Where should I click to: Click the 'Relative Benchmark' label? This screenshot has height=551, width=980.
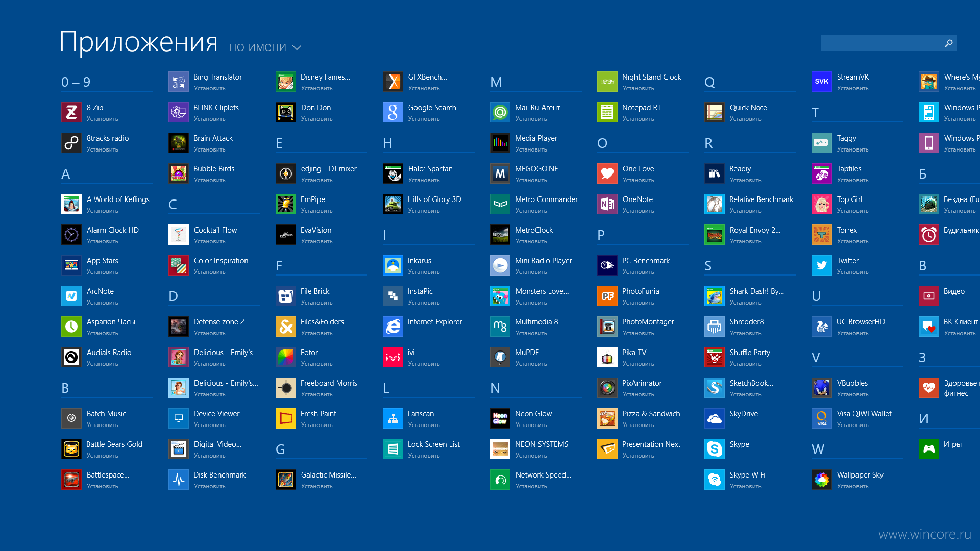[x=762, y=199]
